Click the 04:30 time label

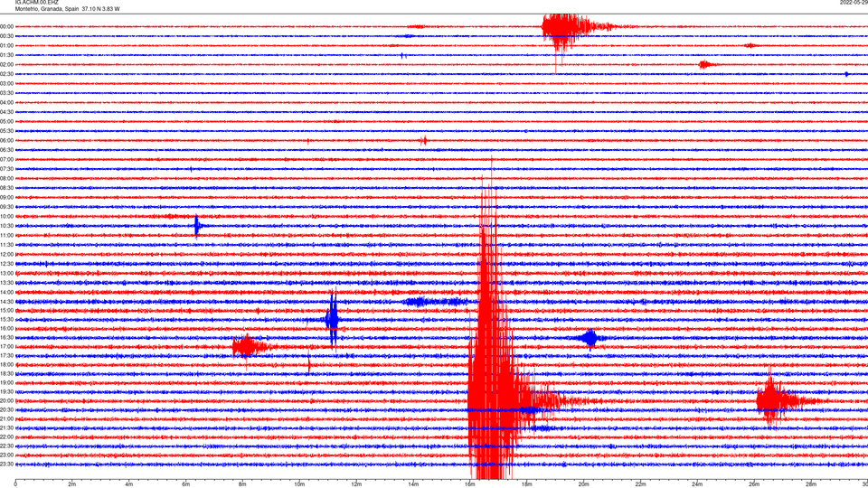(6, 112)
